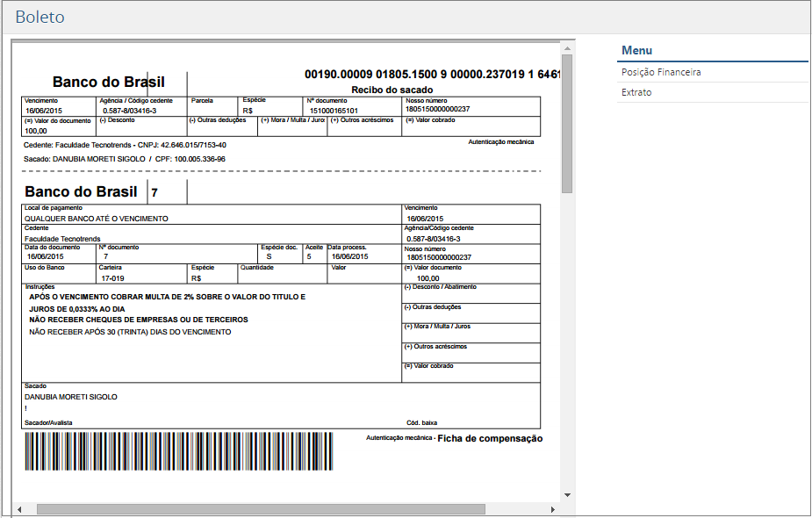
Task: Click the right scroll arrow below the boleto
Action: tap(553, 507)
